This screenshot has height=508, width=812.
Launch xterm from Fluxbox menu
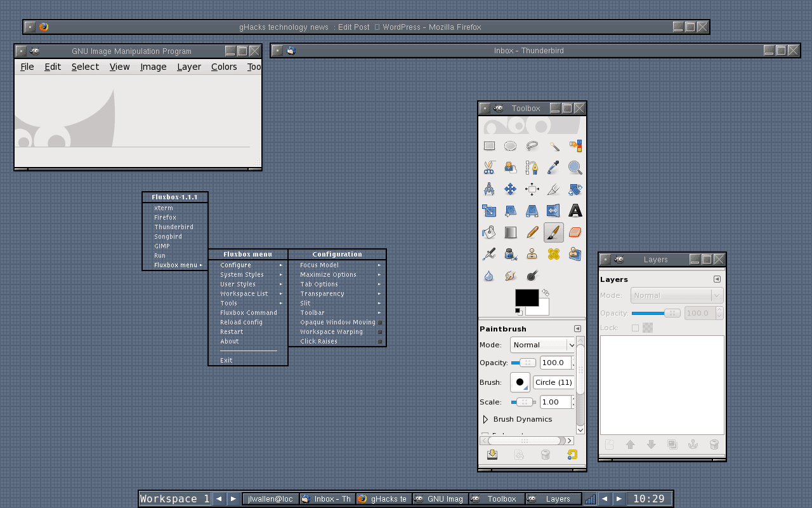(x=175, y=208)
